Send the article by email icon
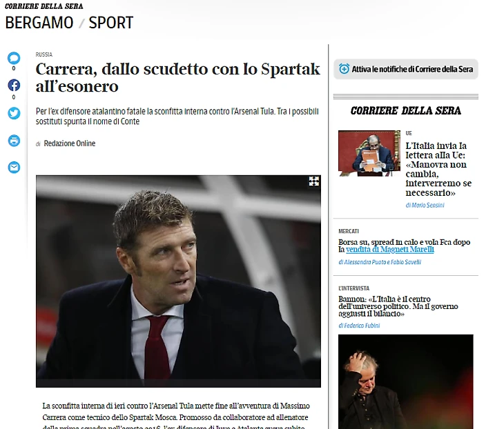This screenshot has width=504, height=429. click(14, 168)
